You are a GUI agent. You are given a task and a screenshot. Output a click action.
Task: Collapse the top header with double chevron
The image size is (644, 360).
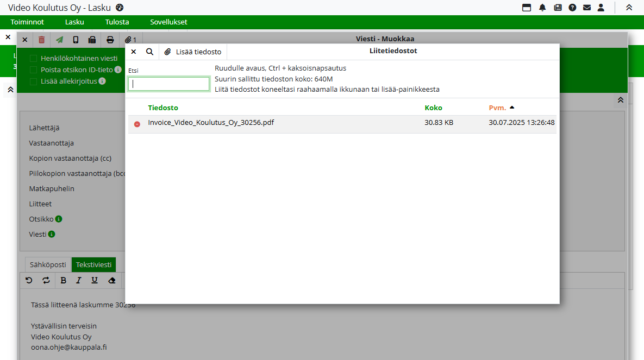click(629, 8)
